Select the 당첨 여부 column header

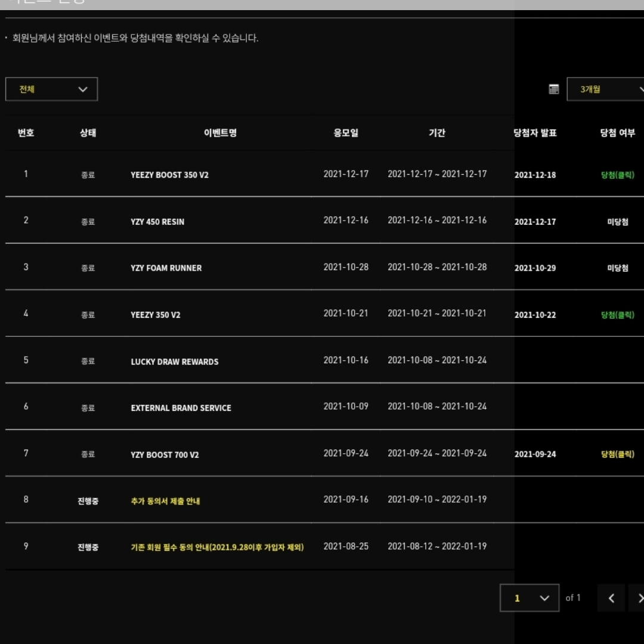617,132
